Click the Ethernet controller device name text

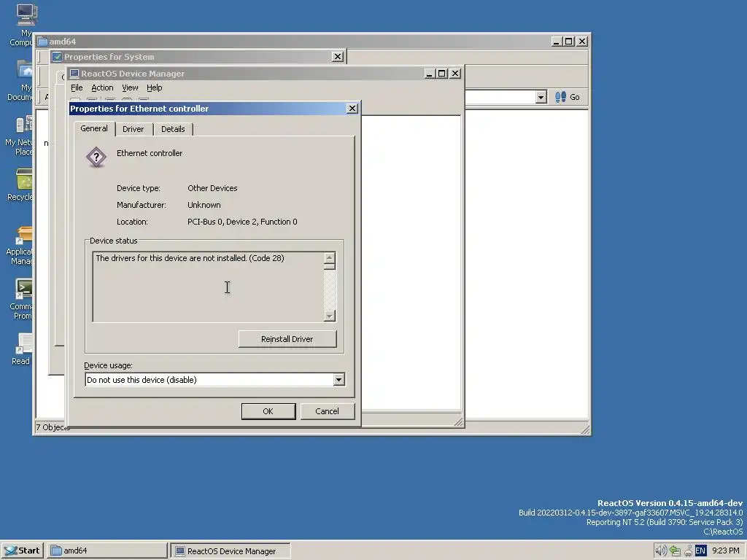tap(150, 153)
